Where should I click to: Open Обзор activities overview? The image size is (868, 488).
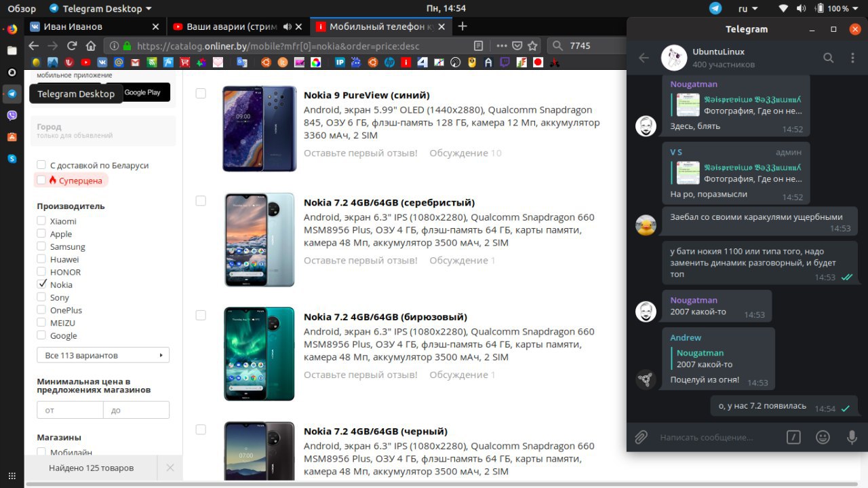(22, 8)
